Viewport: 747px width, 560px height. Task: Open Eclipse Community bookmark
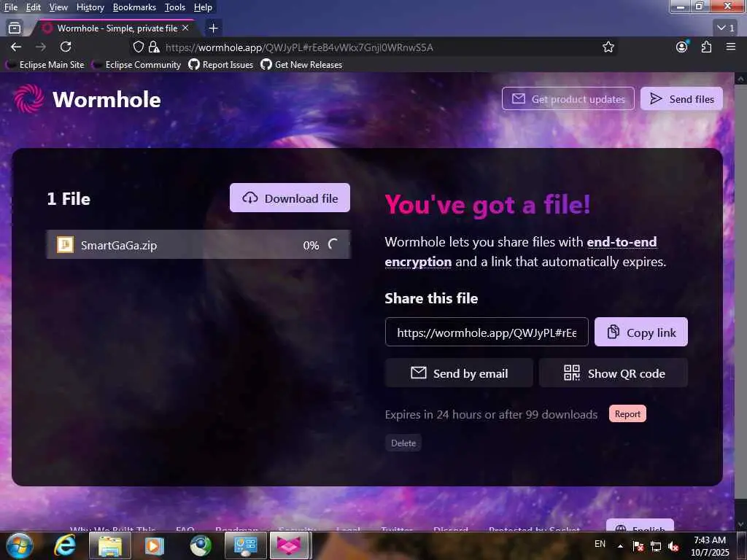point(137,65)
